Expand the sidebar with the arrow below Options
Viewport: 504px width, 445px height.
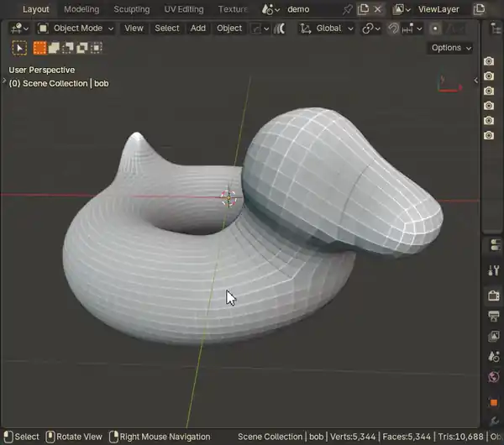tap(476, 81)
